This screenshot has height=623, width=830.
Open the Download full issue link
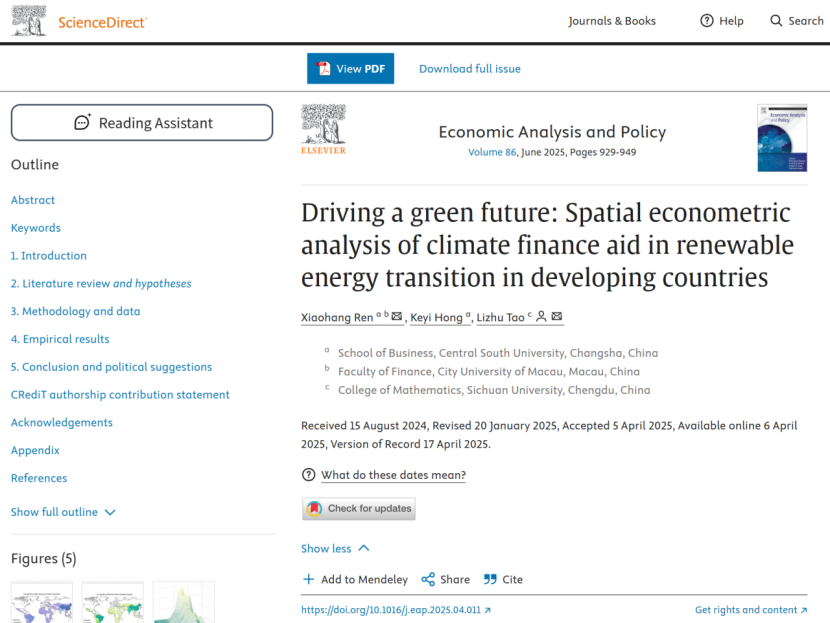point(469,68)
